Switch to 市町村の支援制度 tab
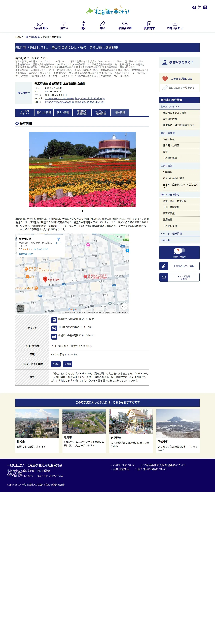Image resolution: width=215 pixels, height=644 pixels. click(82, 113)
